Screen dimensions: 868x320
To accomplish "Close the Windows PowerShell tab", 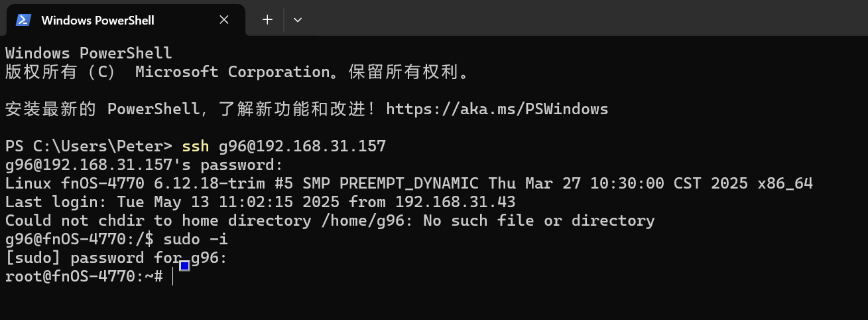I will (x=224, y=20).
